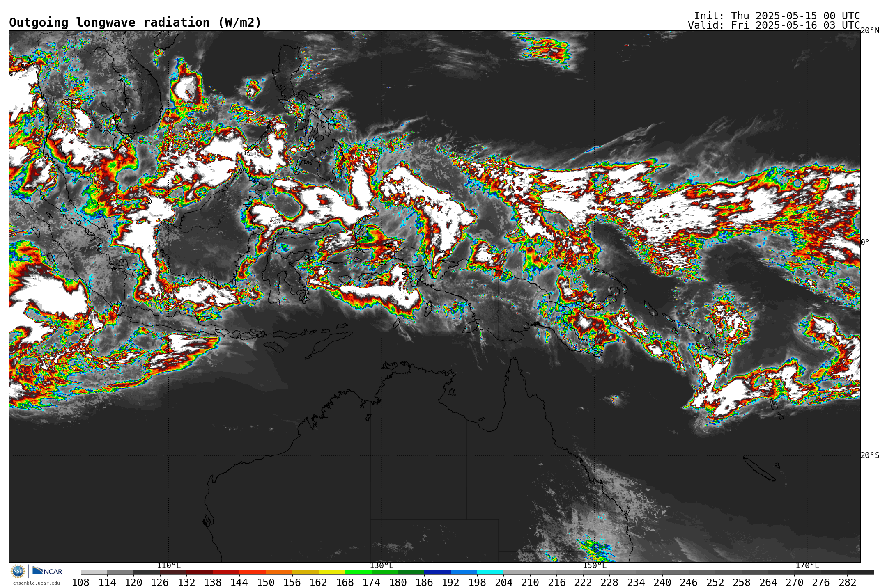Click the 108 colorbar value
The width and height of the screenshot is (887, 588).
(81, 582)
